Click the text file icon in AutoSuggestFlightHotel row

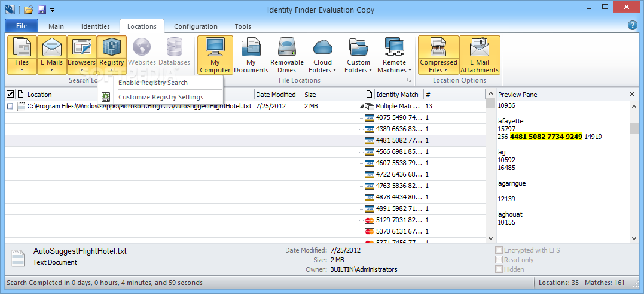[x=22, y=107]
